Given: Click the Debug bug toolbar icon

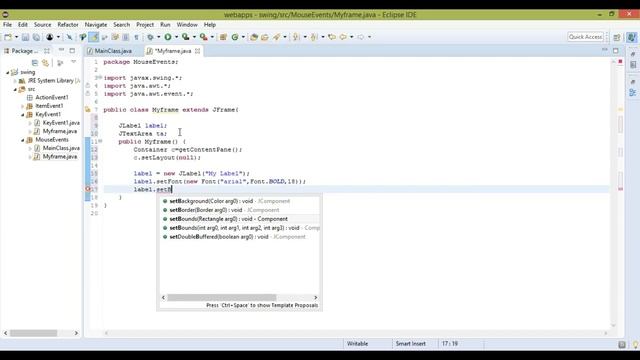Looking at the screenshot, I should tap(150, 37).
